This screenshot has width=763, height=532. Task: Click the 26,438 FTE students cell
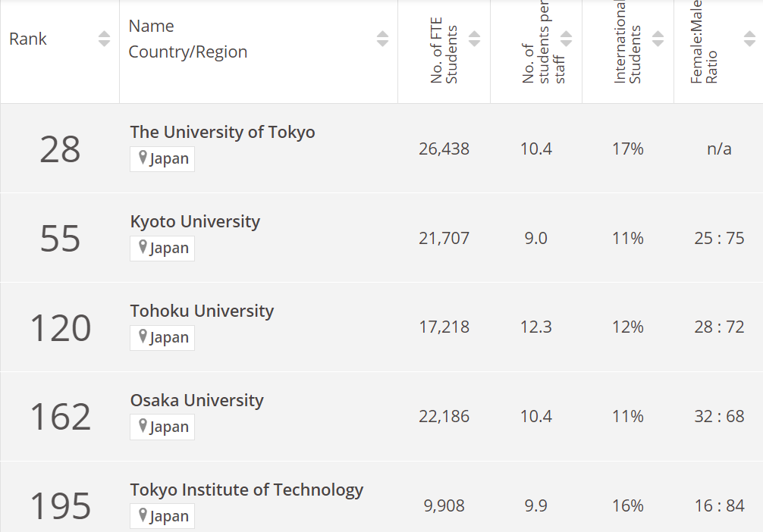[x=444, y=149]
